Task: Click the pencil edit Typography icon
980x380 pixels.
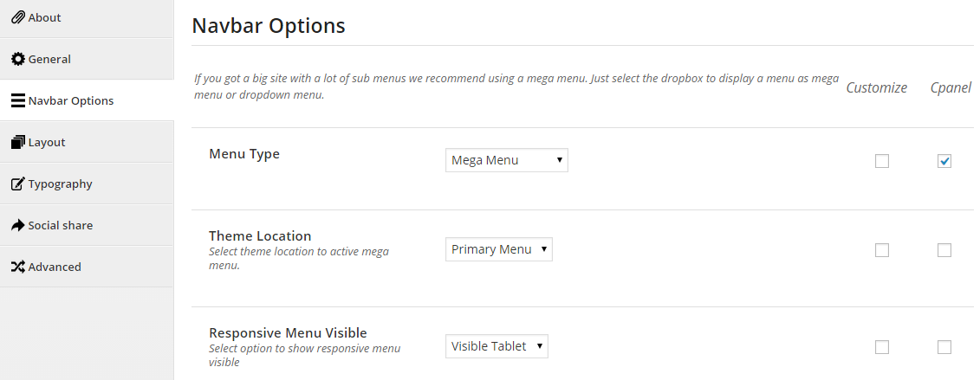Action: point(18,184)
